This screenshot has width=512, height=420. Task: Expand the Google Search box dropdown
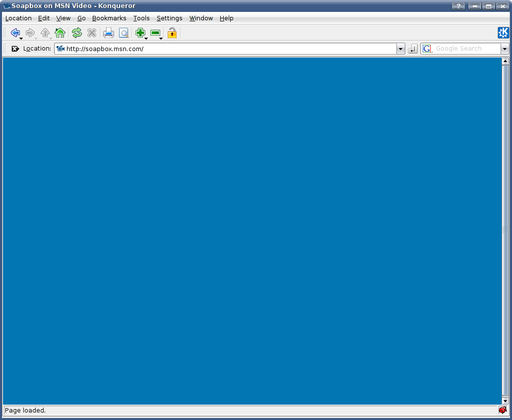(505, 49)
